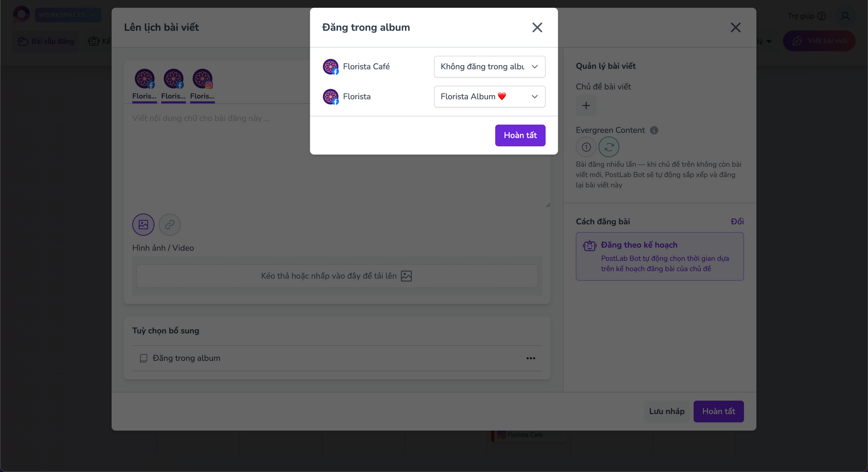Click the Lưu nháp draft button
This screenshot has width=868, height=472.
[667, 411]
